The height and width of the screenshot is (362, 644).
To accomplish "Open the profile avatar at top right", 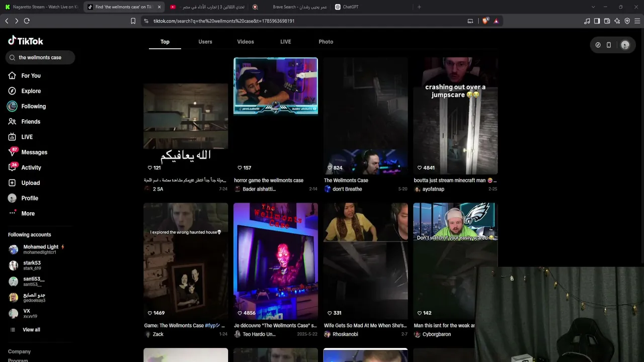I will tap(625, 45).
